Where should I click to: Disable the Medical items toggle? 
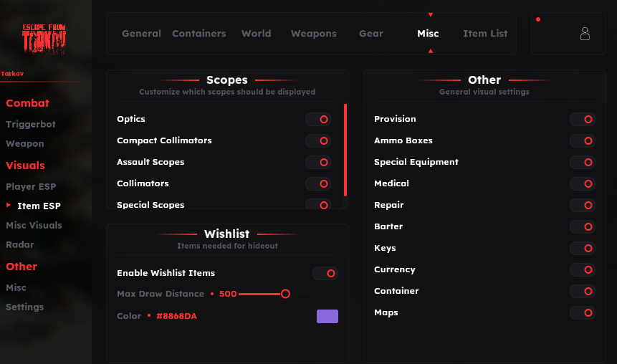[583, 184]
